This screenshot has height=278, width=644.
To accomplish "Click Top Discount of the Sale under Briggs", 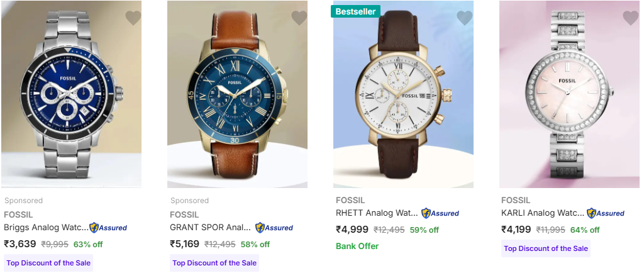I will tap(48, 263).
